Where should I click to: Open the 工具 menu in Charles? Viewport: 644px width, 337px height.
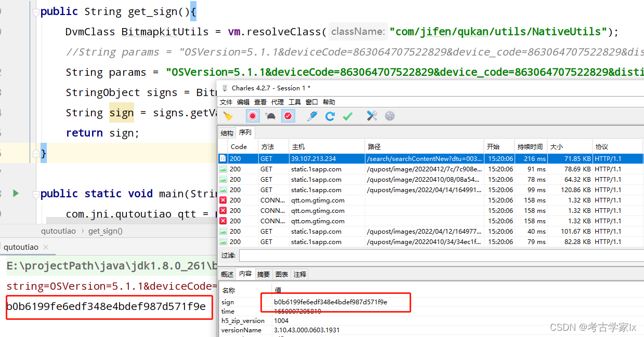295,102
